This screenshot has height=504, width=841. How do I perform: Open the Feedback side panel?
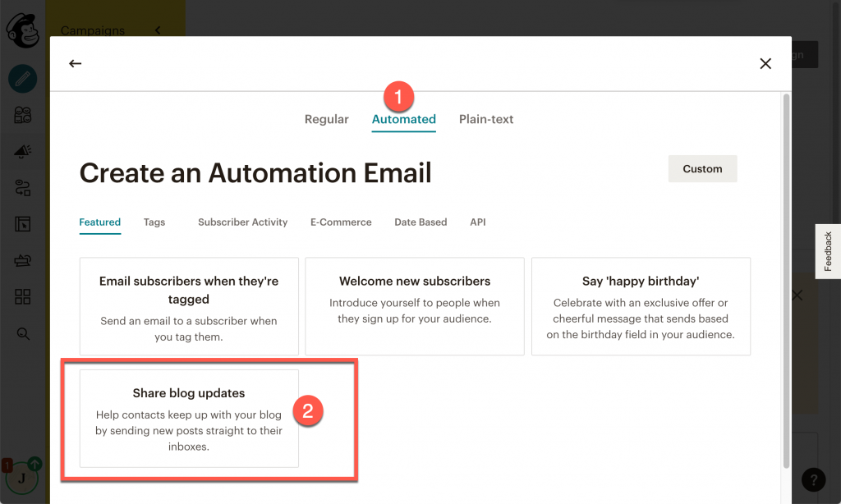click(829, 251)
